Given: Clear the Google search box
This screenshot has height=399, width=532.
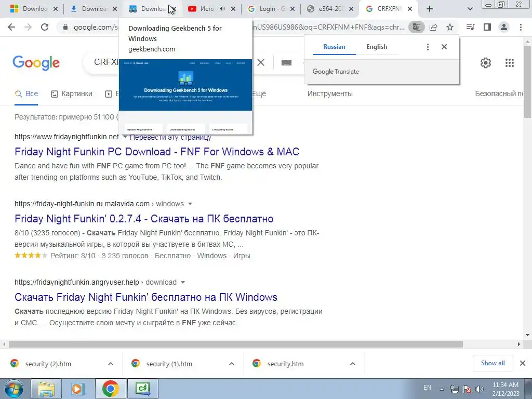Looking at the screenshot, I should pos(261,62).
